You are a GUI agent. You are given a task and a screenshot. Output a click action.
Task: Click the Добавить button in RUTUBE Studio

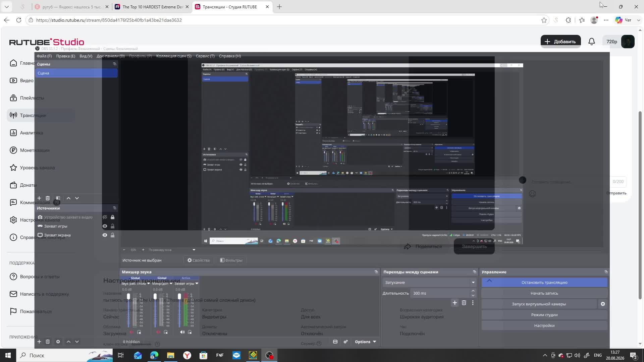(x=560, y=42)
